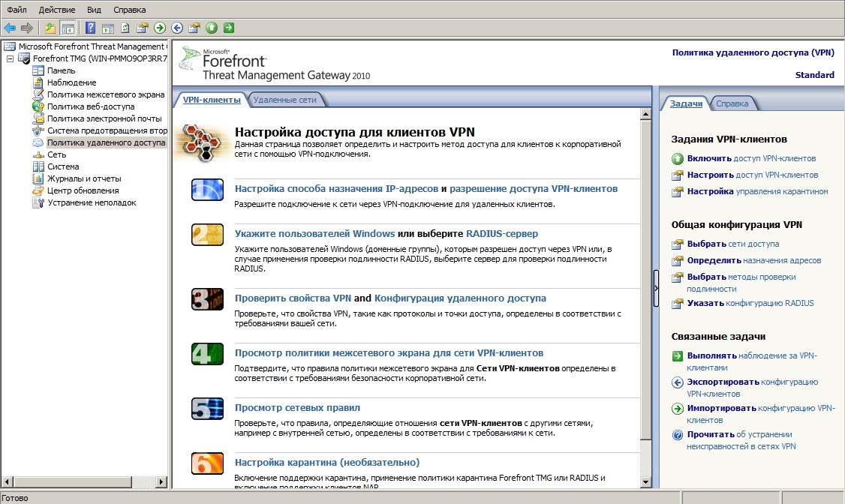Click the icon beside Настроить доступ VPN-клиентов
This screenshot has width=845, height=504.
[678, 175]
